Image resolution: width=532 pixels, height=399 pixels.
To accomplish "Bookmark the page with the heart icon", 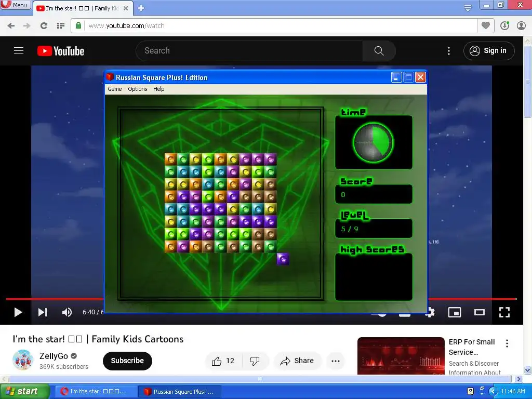I will (x=486, y=25).
